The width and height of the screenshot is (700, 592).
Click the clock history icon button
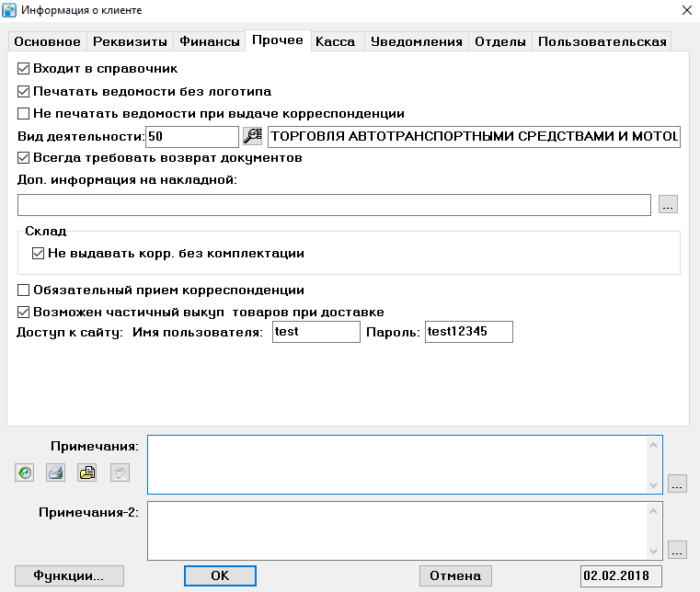(x=25, y=472)
